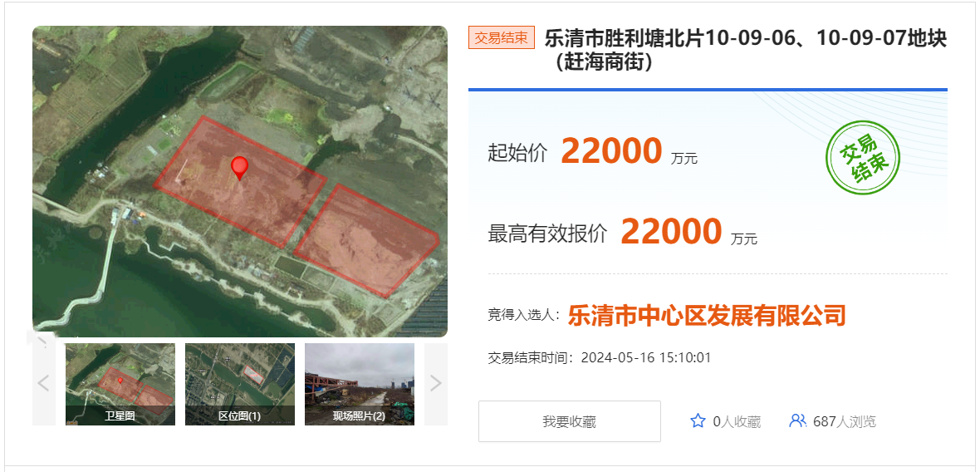Open the 区位图(1) thumbnail
The height and width of the screenshot is (472, 980).
[239, 384]
